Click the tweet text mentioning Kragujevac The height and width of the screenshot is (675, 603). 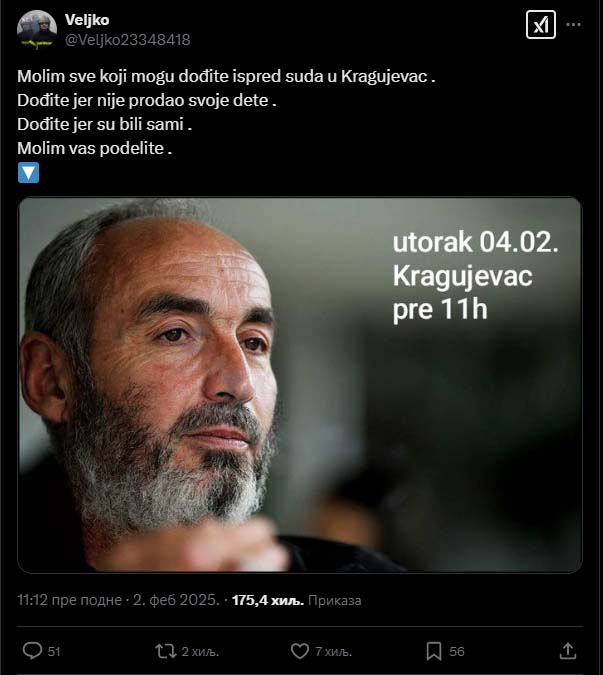[226, 76]
